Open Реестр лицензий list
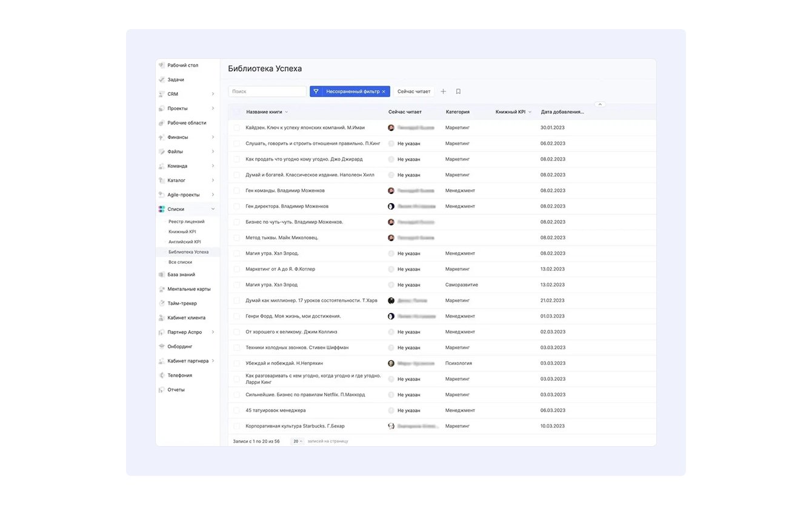The image size is (812, 505). [187, 221]
